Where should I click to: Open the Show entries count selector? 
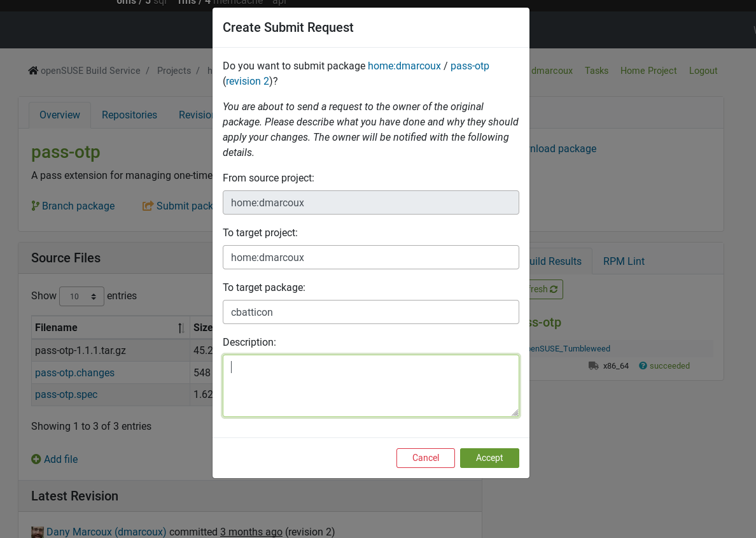click(81, 295)
